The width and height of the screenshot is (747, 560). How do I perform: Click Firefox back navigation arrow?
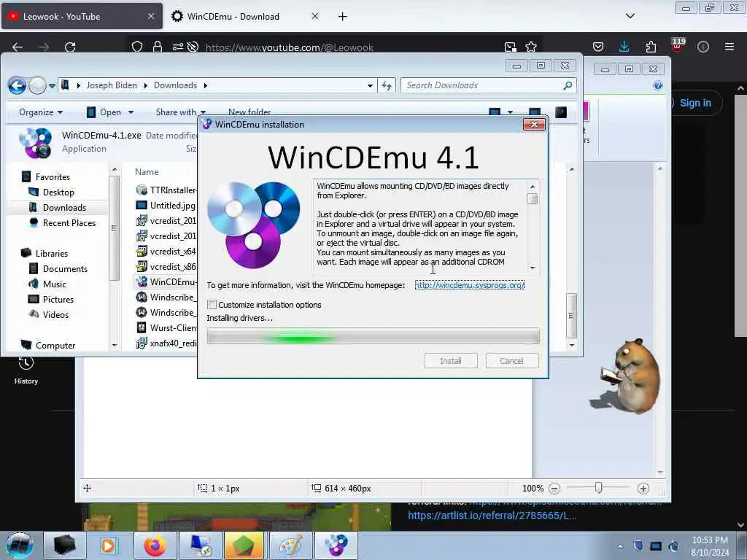tap(18, 47)
